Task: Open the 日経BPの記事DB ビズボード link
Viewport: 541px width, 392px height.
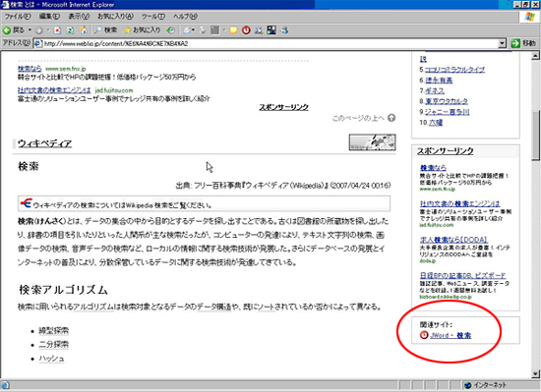Action: tap(462, 275)
